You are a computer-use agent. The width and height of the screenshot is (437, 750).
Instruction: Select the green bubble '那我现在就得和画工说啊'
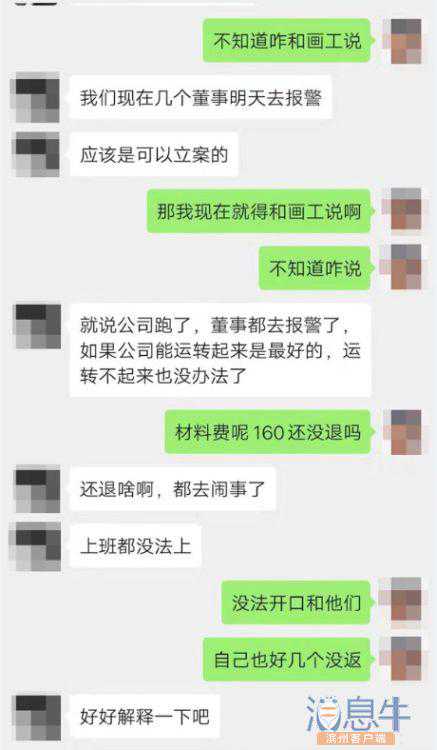coord(259,211)
